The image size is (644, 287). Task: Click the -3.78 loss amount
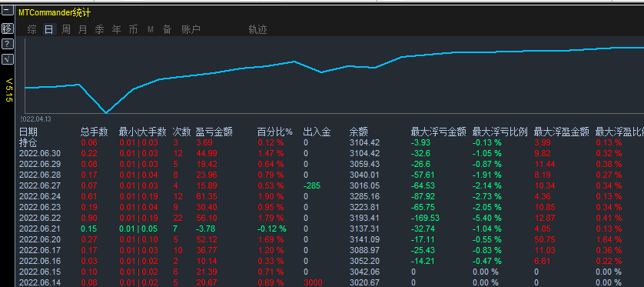click(x=206, y=229)
